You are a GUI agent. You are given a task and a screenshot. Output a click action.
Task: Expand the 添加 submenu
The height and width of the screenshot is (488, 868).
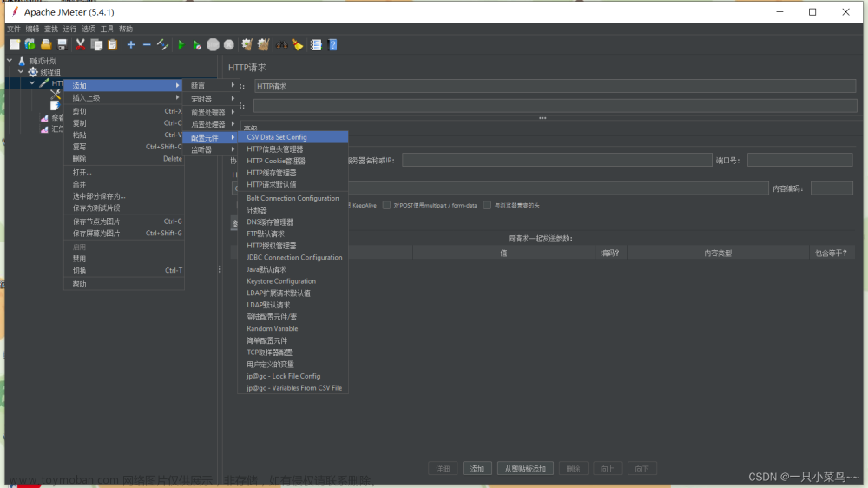[123, 86]
